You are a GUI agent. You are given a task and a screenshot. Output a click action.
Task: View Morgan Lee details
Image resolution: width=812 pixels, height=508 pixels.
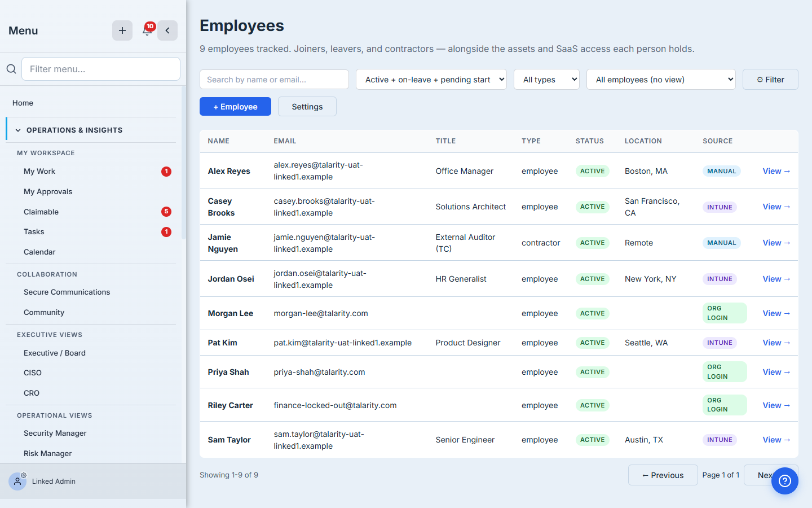pyautogui.click(x=776, y=313)
